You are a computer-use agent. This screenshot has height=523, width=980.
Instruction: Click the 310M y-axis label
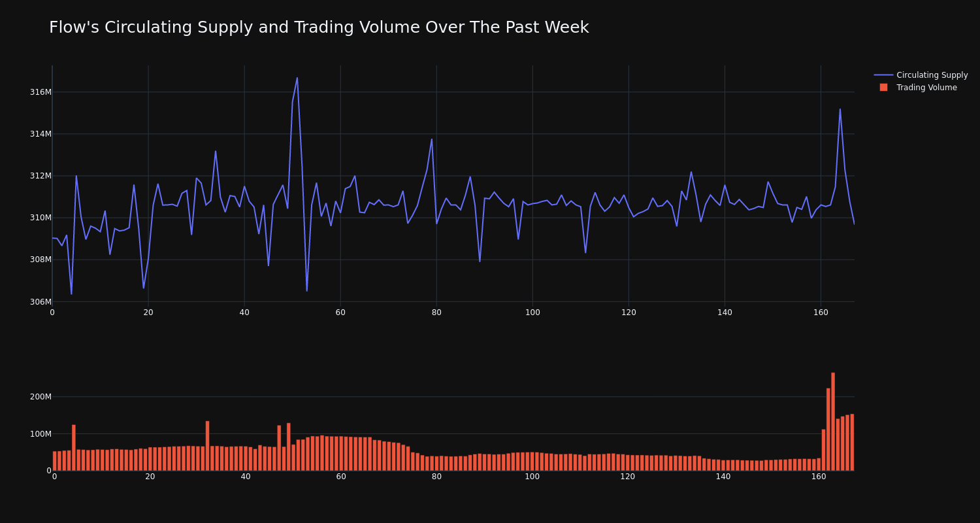(x=41, y=218)
